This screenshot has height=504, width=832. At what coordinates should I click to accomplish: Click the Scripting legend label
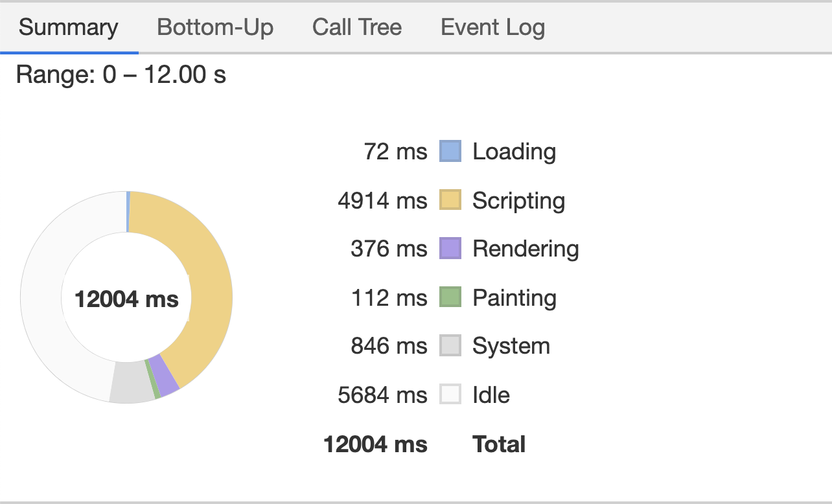coord(518,201)
